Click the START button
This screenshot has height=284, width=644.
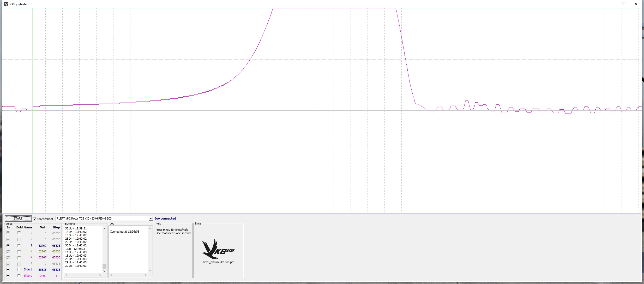point(18,218)
